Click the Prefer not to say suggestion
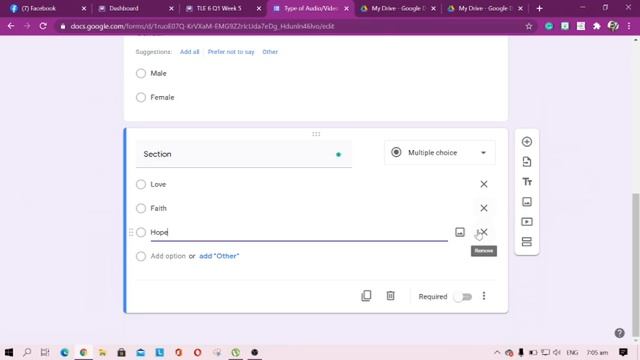640x360 pixels. (231, 52)
